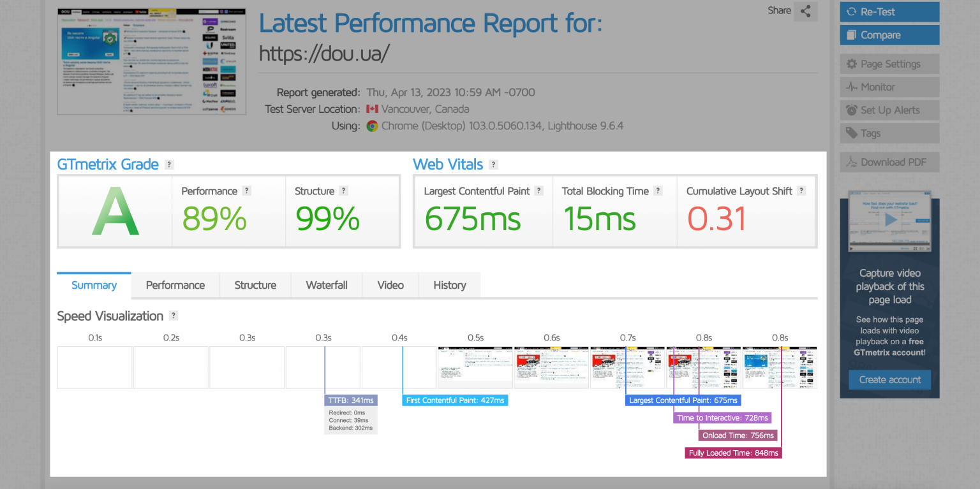Click Download PDF

(889, 162)
